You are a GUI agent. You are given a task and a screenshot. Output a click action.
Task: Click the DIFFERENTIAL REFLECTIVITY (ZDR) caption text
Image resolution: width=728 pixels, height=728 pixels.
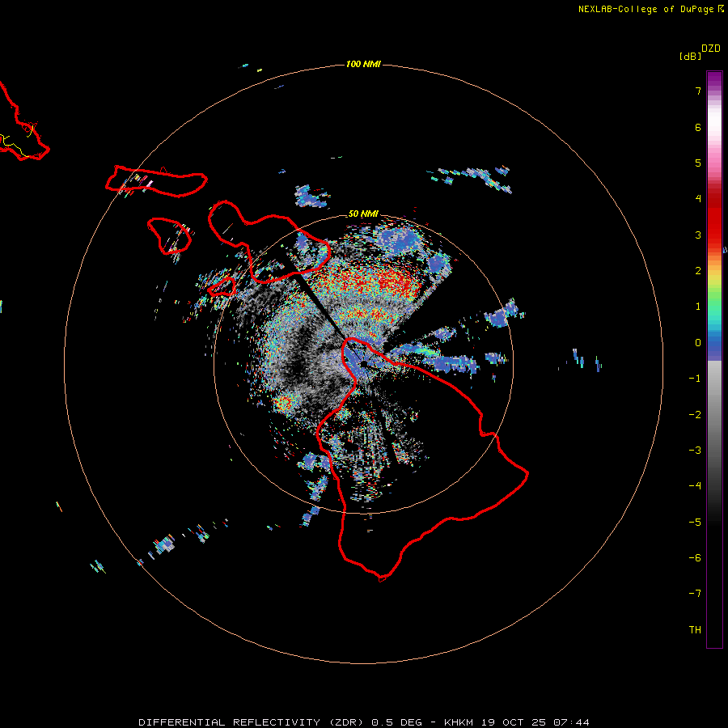251,722
